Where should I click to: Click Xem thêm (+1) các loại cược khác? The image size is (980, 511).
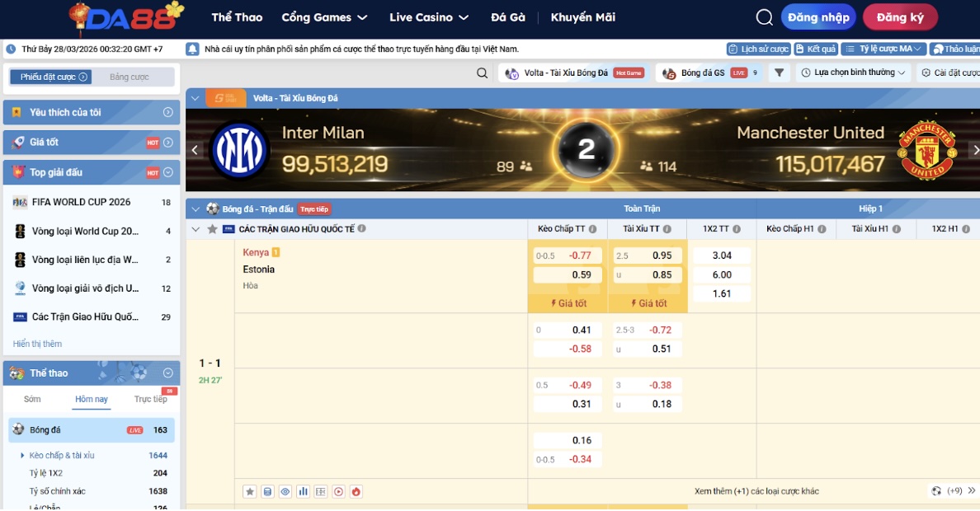tap(756, 491)
